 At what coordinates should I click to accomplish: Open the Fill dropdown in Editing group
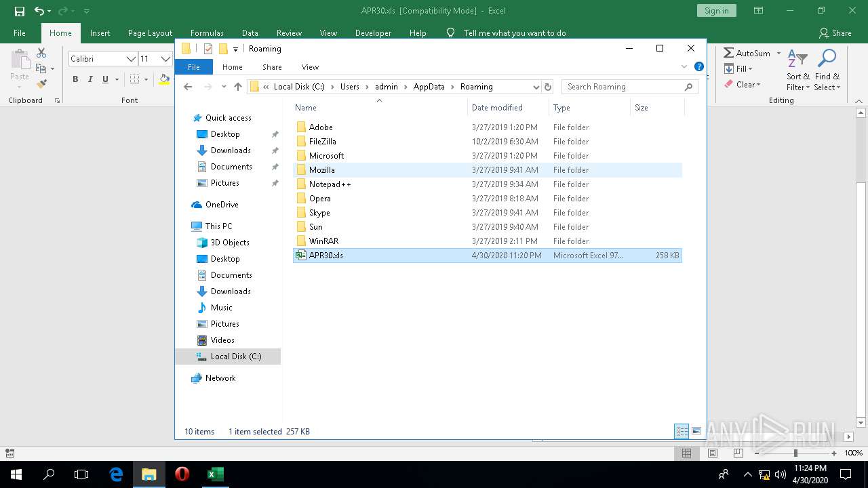pyautogui.click(x=738, y=68)
